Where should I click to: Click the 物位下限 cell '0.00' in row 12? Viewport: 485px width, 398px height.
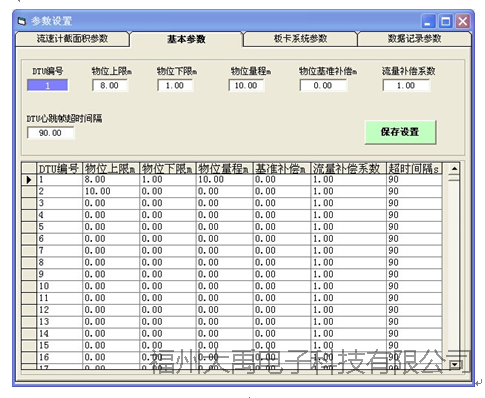168,310
